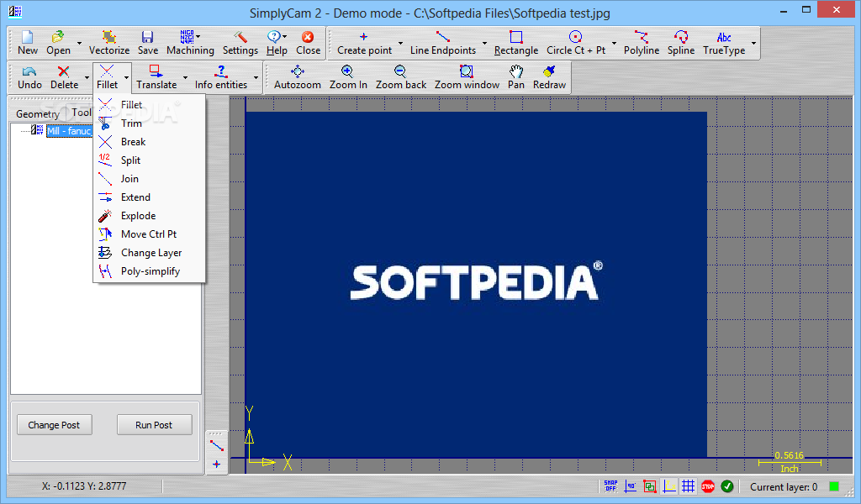Click the Undo icon

(x=29, y=71)
